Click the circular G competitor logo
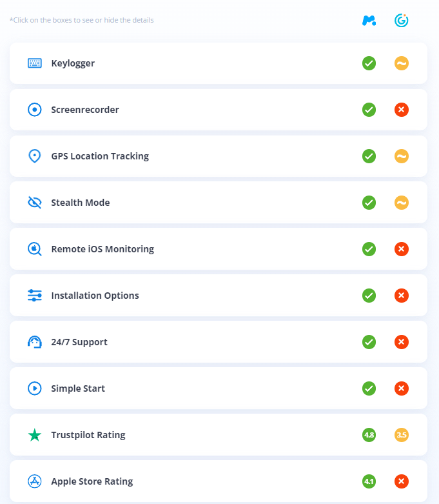Viewport: 439px width, 504px height. click(x=402, y=21)
